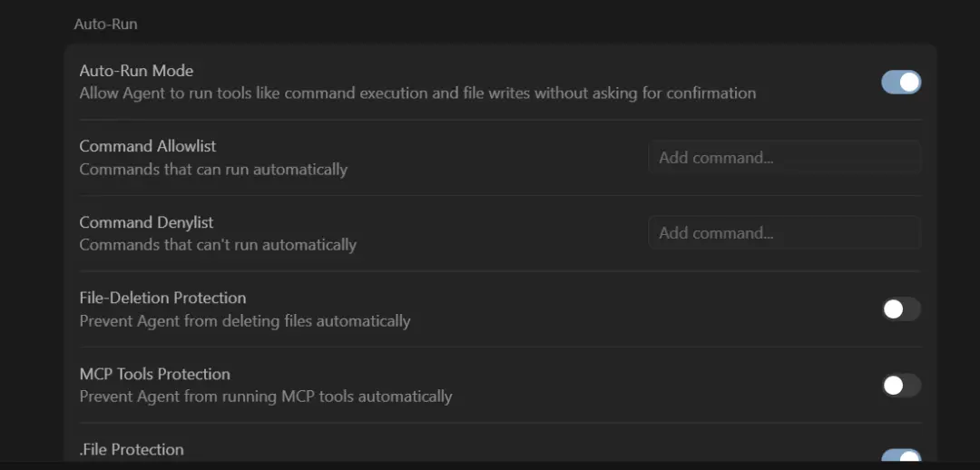Focus the Command Allowlist input field
Screen dimensions: 980x470
784,158
